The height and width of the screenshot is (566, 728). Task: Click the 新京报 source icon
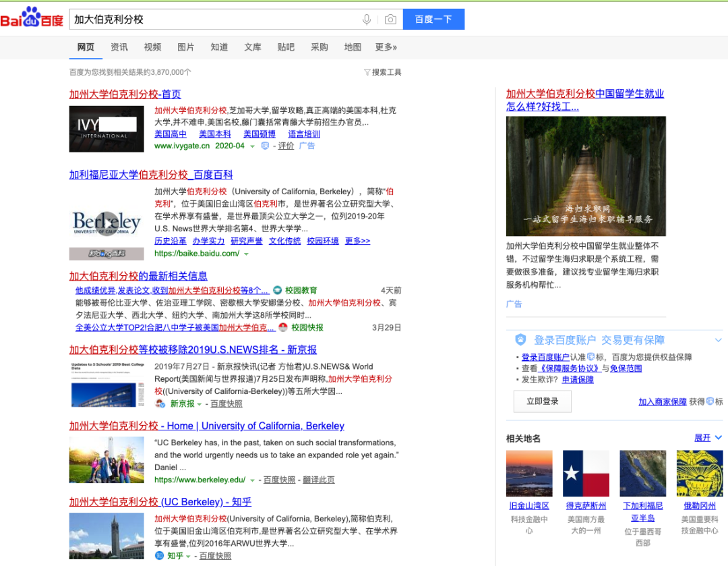[x=160, y=403]
